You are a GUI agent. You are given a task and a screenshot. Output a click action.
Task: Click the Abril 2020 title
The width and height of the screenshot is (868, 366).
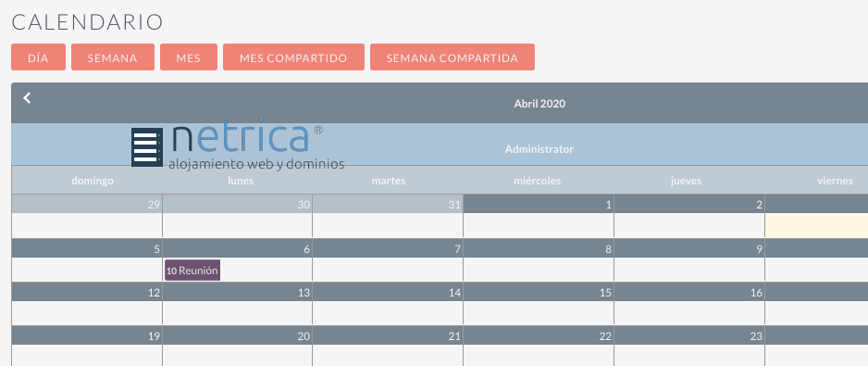click(539, 103)
